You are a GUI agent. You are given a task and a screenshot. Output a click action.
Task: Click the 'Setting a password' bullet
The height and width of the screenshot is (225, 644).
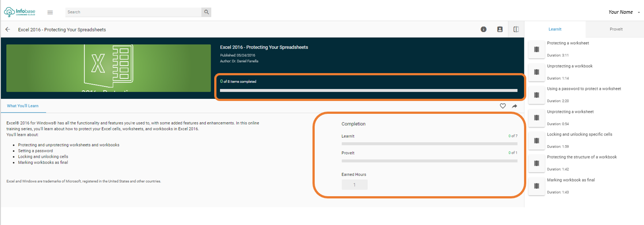[35, 151]
